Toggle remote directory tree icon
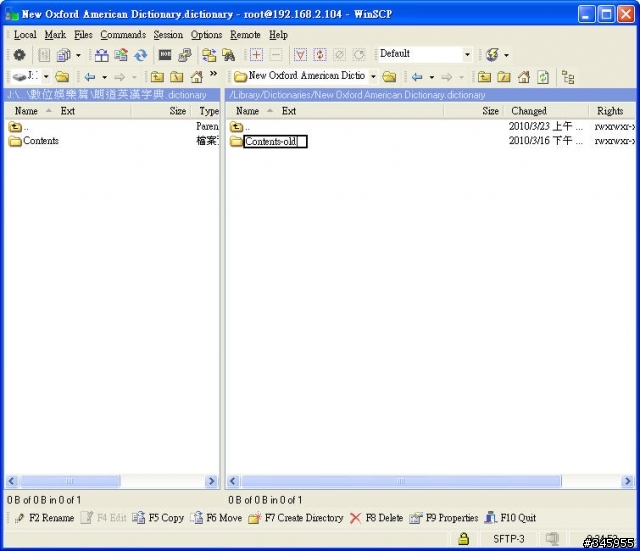 [568, 77]
